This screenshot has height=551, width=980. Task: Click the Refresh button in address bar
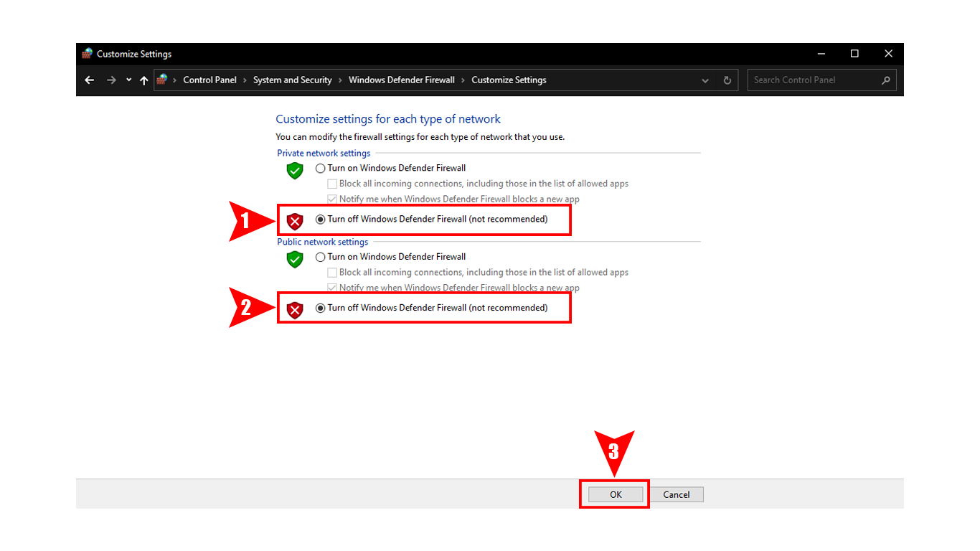point(727,80)
